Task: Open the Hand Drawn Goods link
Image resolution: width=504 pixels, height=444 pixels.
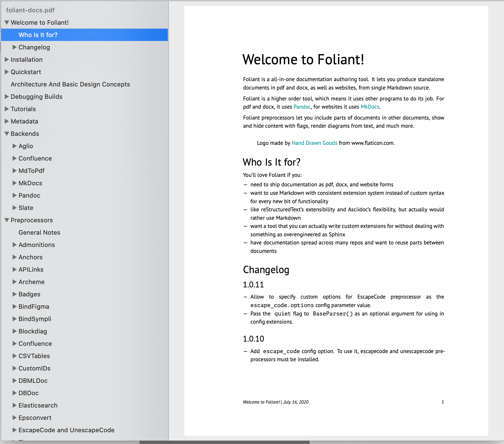Action: click(x=314, y=143)
